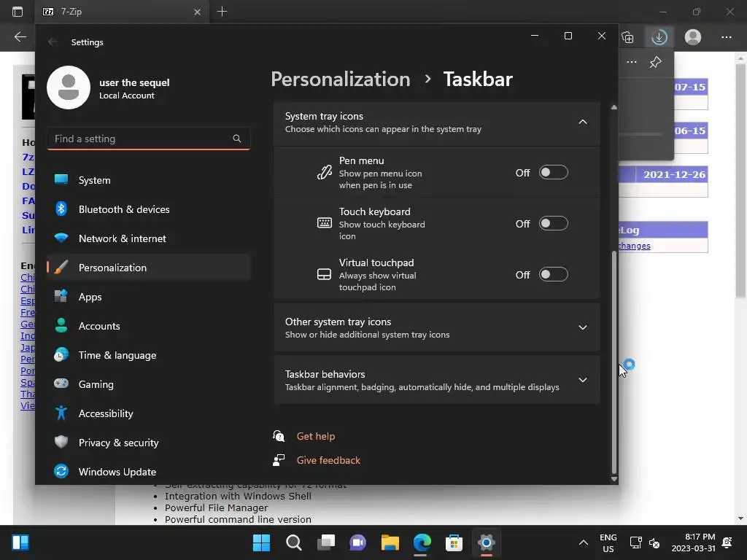Toggle the Pen menu switch

coord(553,172)
